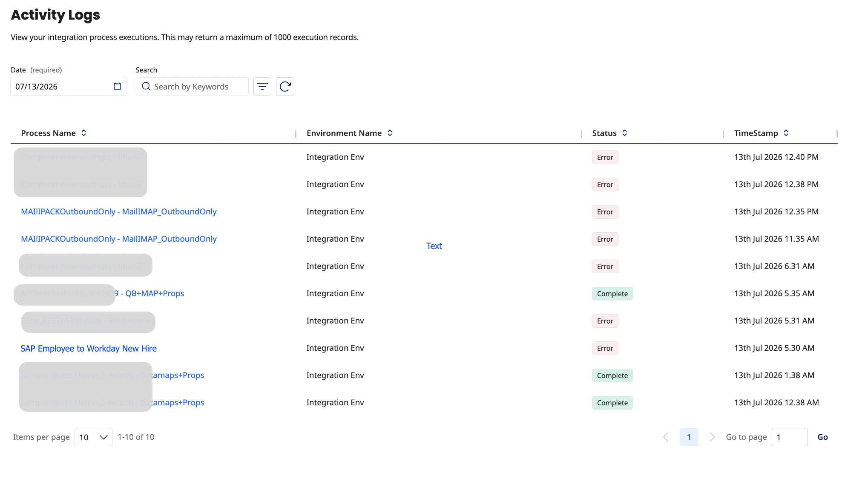Click the Go to page number field
The image size is (868, 491).
pyautogui.click(x=790, y=437)
